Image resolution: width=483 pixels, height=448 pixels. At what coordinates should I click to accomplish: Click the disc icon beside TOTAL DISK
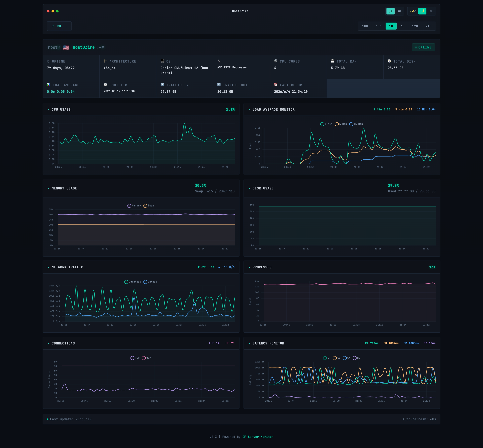389,61
